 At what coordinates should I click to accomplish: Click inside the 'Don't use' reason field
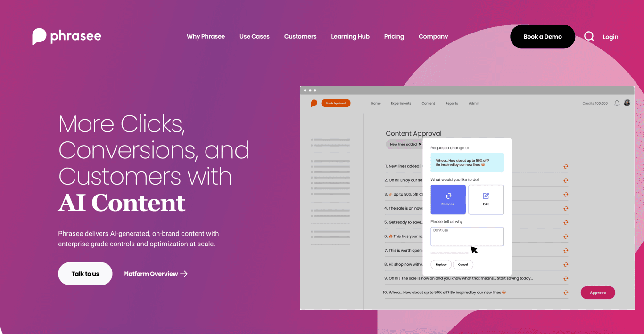[x=467, y=236]
